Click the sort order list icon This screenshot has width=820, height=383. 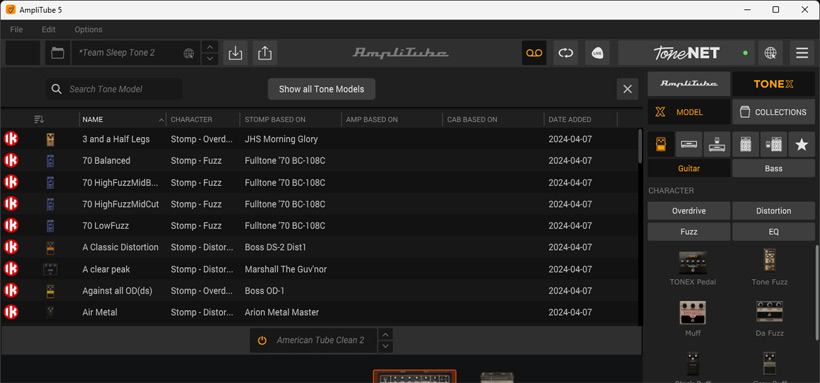pyautogui.click(x=39, y=119)
